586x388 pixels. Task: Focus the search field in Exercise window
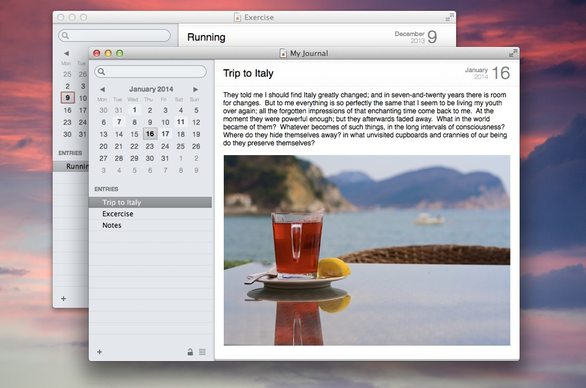coord(114,36)
